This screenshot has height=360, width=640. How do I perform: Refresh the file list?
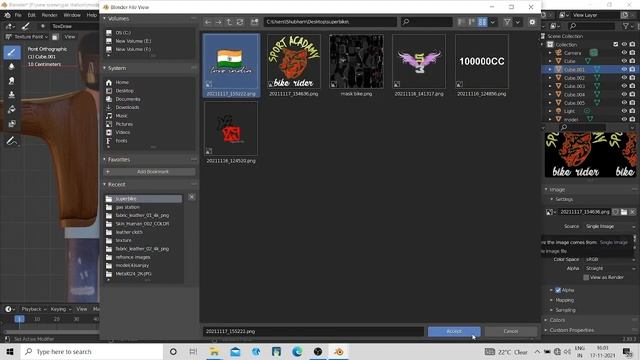pos(240,22)
